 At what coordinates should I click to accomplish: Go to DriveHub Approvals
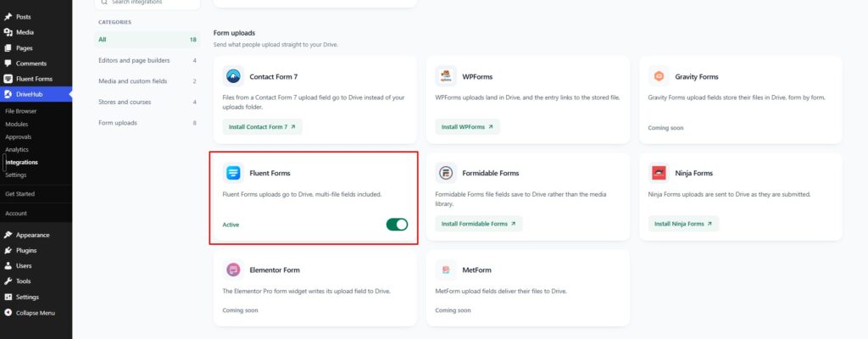click(x=19, y=136)
